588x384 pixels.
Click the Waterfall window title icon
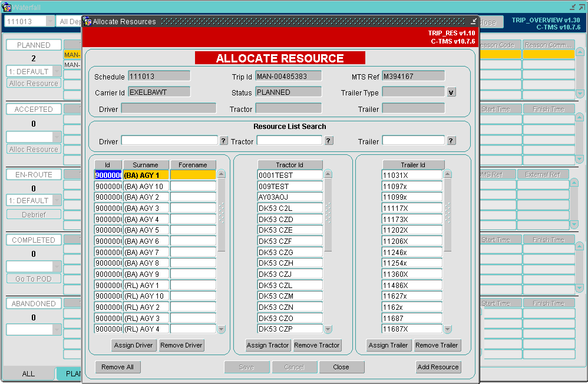(x=6, y=7)
